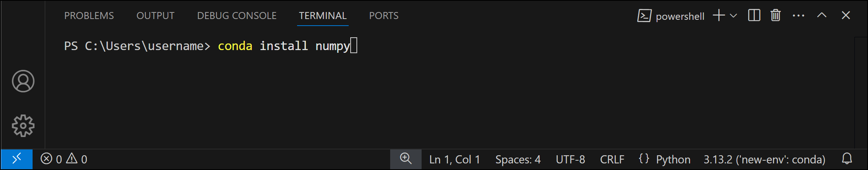Change the 3.13.2 new-env conda interpreter
Image resolution: width=868 pixels, height=170 pixels.
(x=764, y=160)
